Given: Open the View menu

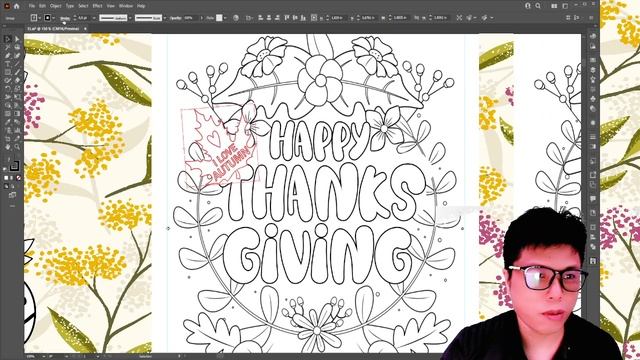Looking at the screenshot, I should pos(111,6).
